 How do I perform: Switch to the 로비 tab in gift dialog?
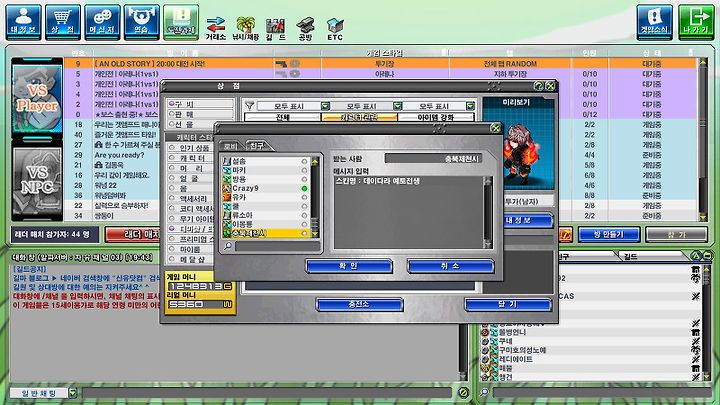230,146
